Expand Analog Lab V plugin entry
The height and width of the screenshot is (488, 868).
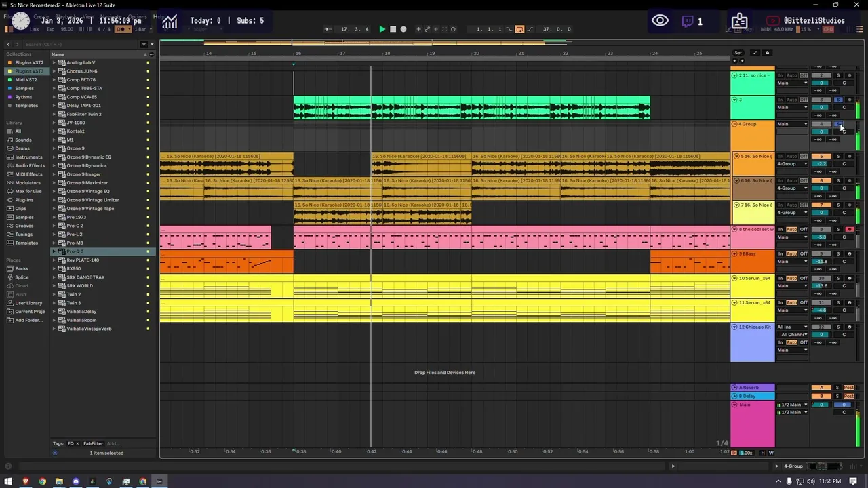(54, 62)
